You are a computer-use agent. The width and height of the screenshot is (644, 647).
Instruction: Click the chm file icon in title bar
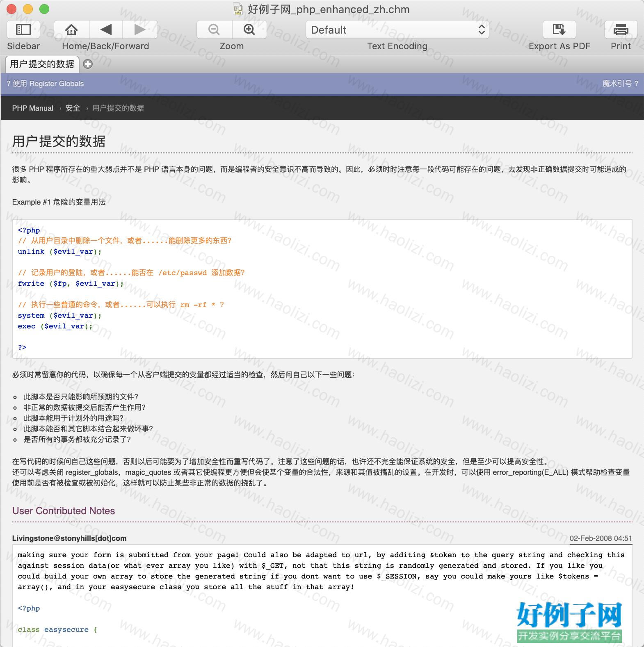coord(238,9)
